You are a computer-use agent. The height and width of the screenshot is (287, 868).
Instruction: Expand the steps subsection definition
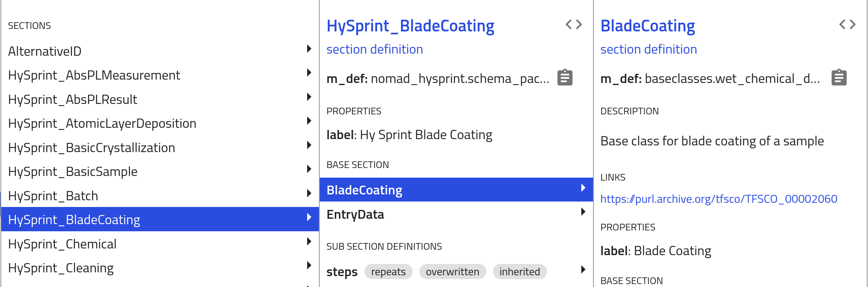click(583, 270)
